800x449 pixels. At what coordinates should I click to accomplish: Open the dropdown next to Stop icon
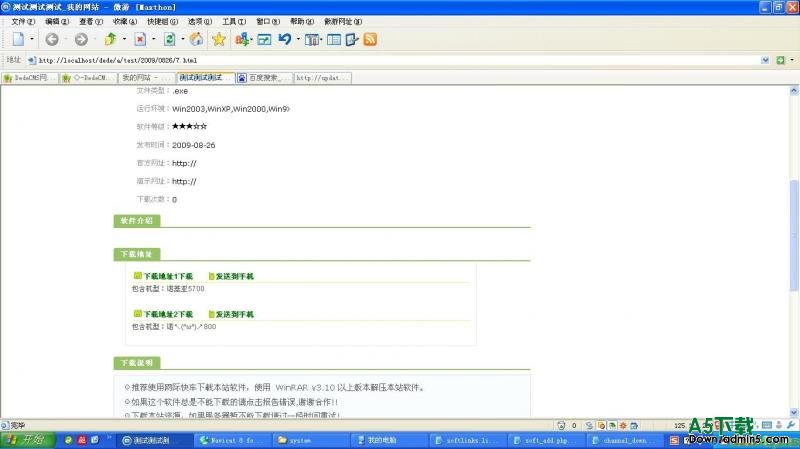coord(154,39)
